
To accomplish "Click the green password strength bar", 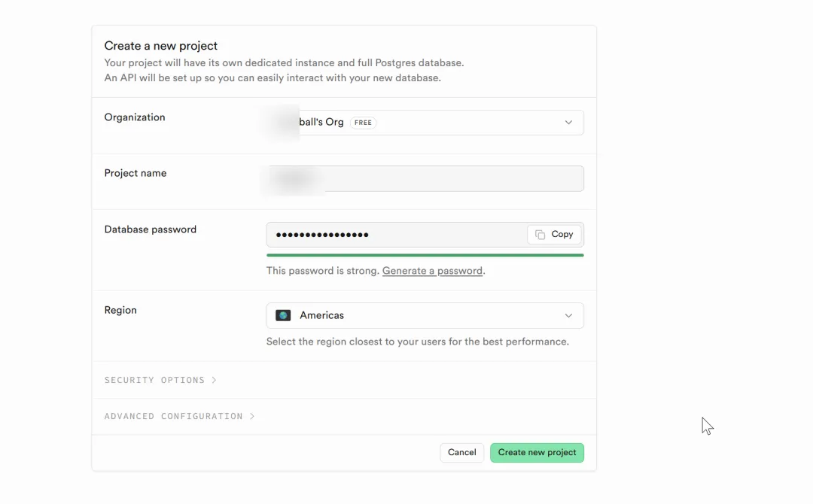I will (425, 255).
